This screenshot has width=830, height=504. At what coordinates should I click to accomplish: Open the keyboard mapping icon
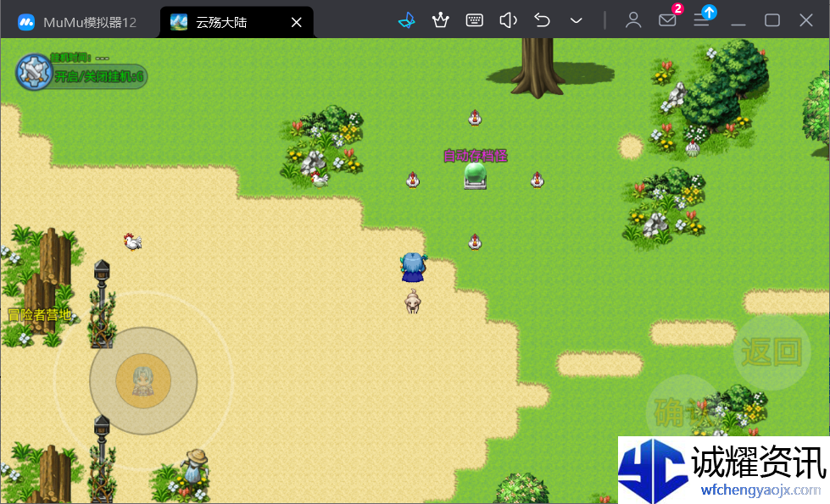(474, 20)
